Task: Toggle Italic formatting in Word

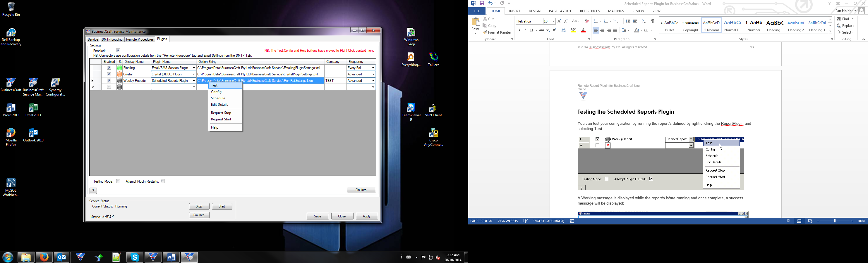Action: click(525, 30)
